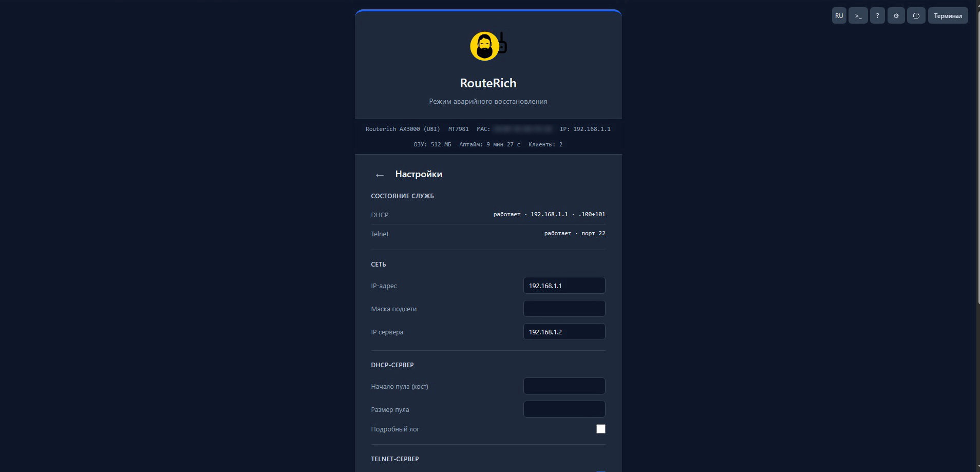Edit the IP сервера field

(x=564, y=332)
